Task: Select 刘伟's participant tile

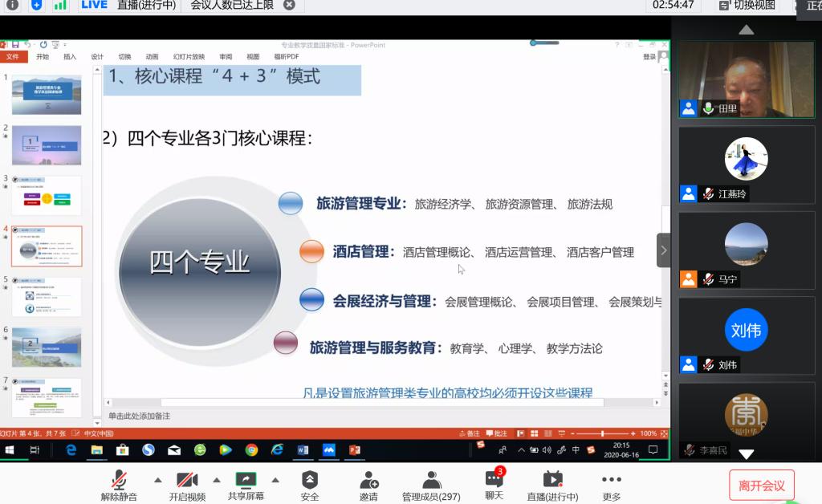Action: coord(747,335)
